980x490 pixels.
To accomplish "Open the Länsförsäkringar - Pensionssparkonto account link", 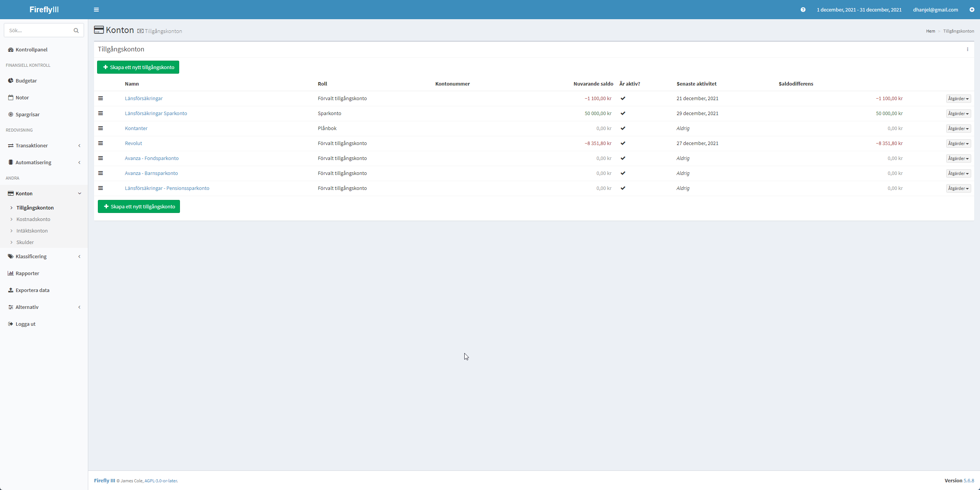I will click(167, 188).
